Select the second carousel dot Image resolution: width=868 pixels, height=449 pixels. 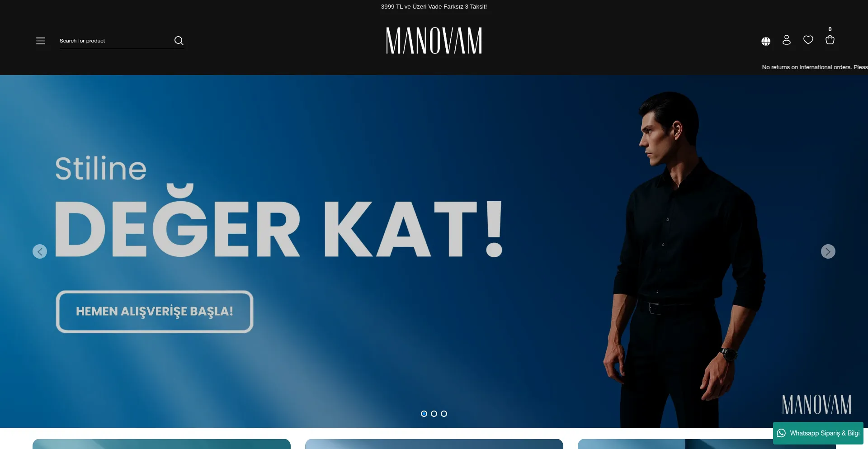(434, 414)
